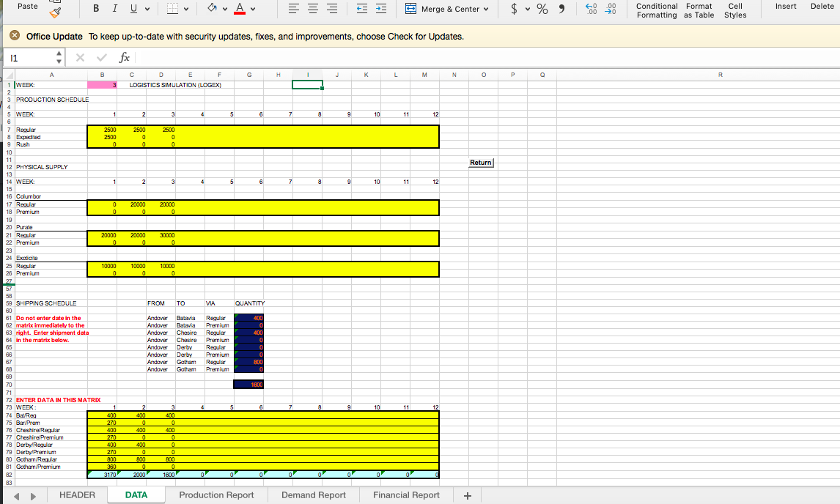
Task: Select row 1 header
Action: point(9,85)
